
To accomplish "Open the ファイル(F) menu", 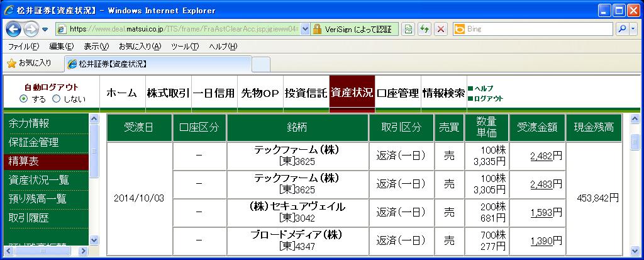I will (23, 47).
